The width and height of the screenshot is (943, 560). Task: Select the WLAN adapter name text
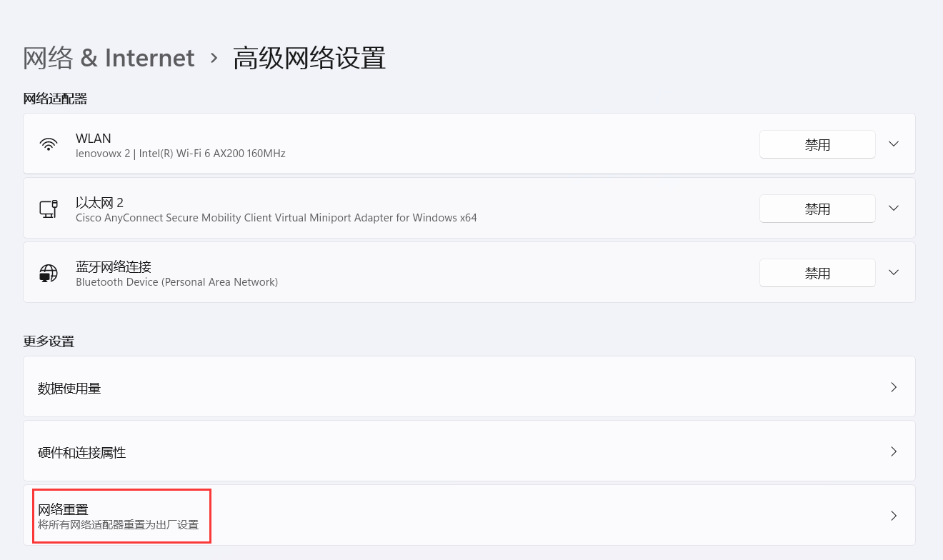tap(94, 139)
